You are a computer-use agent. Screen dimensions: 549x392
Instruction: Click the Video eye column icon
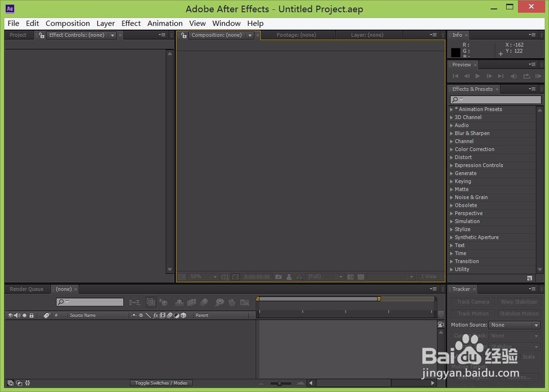[x=10, y=315]
